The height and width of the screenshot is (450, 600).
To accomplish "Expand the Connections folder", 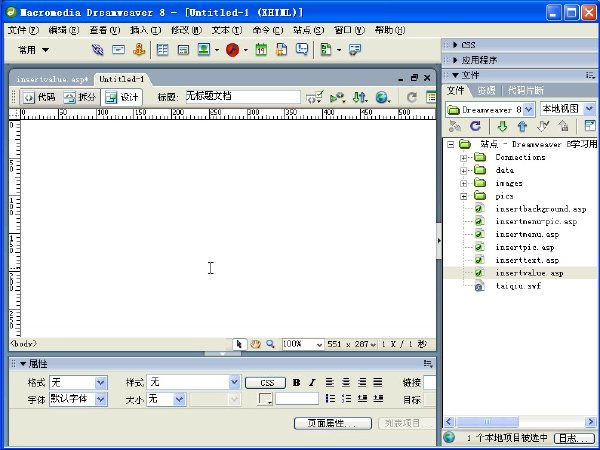I will [463, 158].
